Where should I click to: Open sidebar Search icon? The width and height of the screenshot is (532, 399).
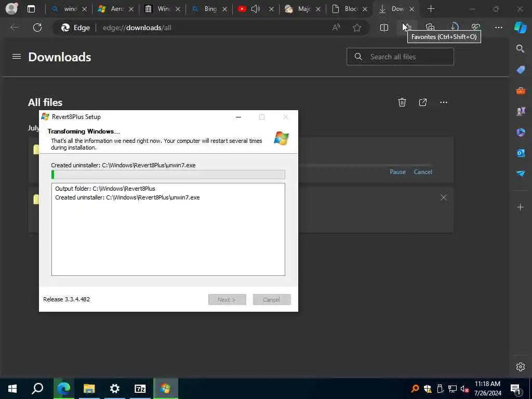tap(521, 49)
